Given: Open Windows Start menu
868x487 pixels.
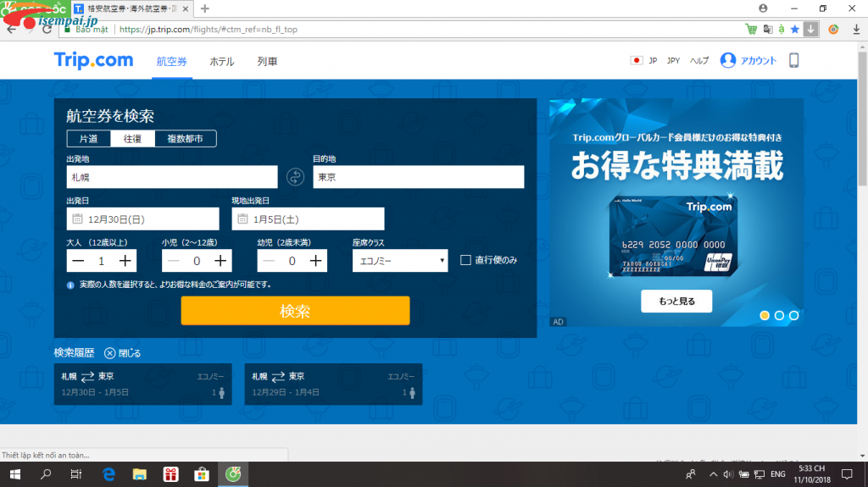Looking at the screenshot, I should coord(15,474).
